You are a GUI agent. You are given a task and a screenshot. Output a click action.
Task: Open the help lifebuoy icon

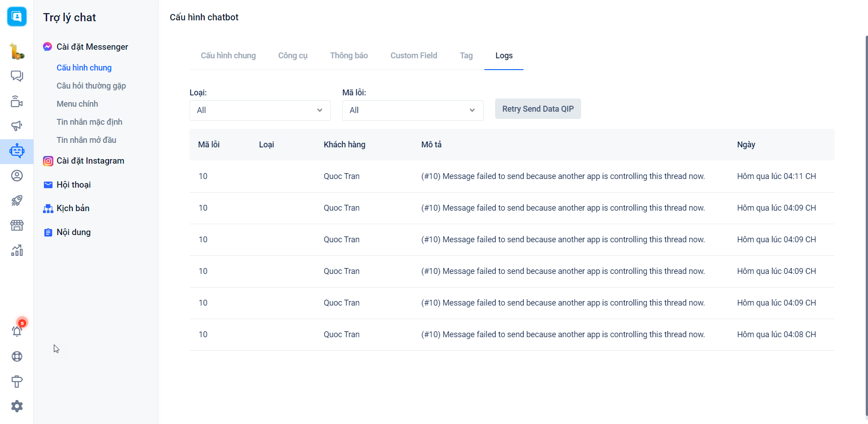17,356
